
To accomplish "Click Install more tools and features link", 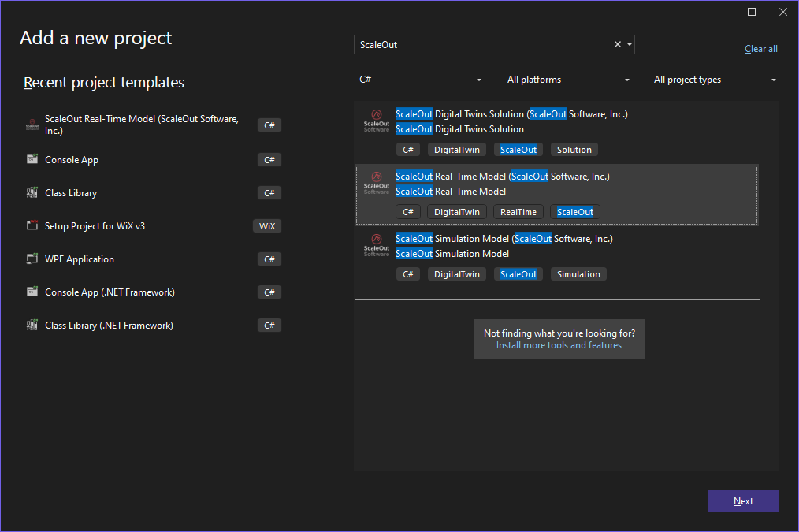I will (559, 345).
